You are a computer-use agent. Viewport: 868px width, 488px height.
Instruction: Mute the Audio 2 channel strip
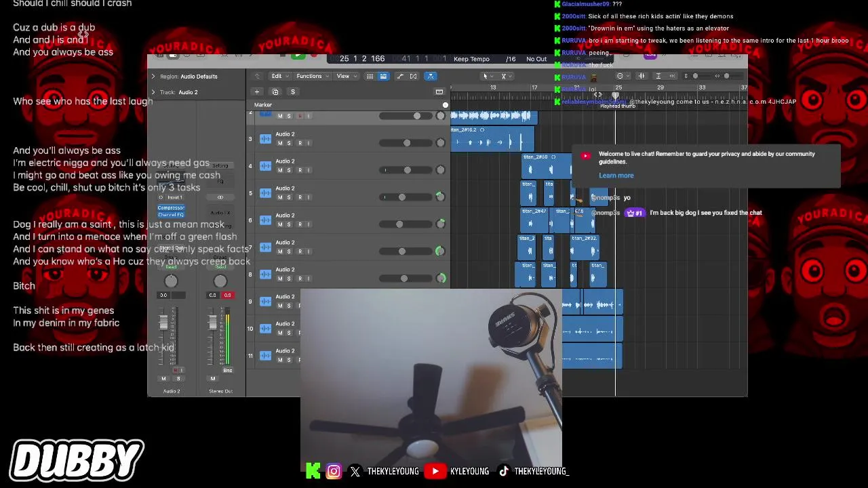(163, 379)
